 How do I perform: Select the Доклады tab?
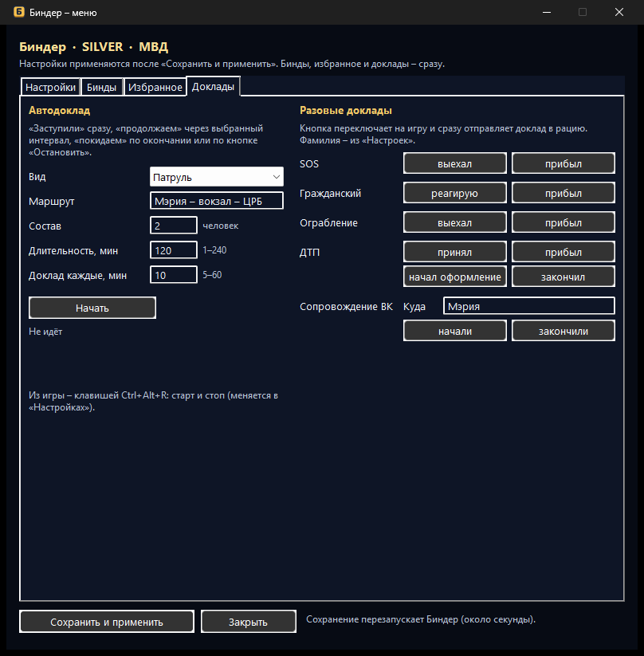pyautogui.click(x=213, y=87)
